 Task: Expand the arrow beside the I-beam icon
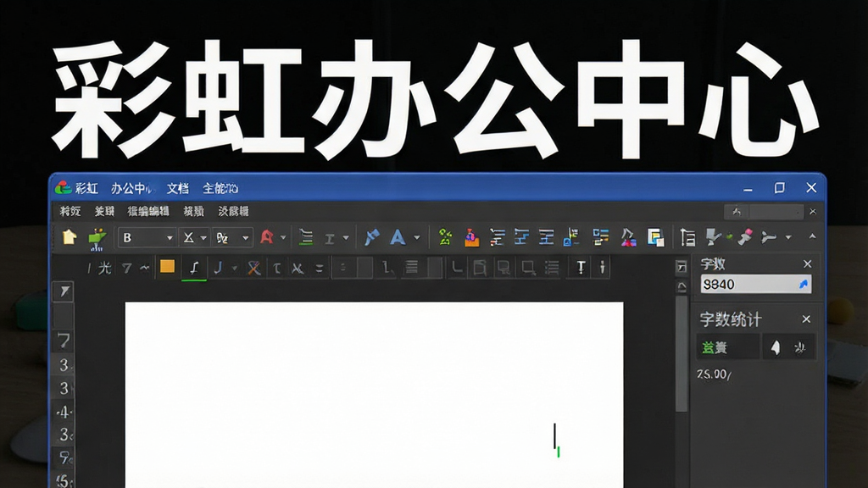click(x=346, y=238)
